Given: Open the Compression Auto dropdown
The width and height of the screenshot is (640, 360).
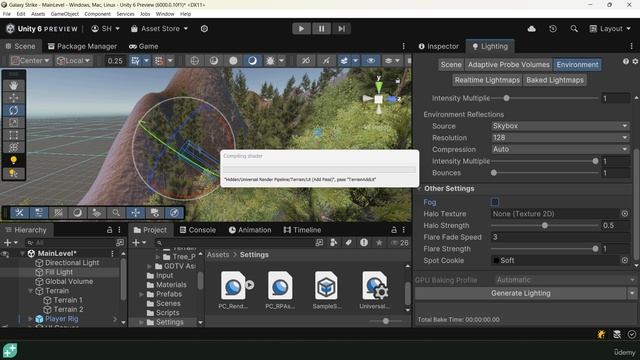Looking at the screenshot, I should (560, 149).
